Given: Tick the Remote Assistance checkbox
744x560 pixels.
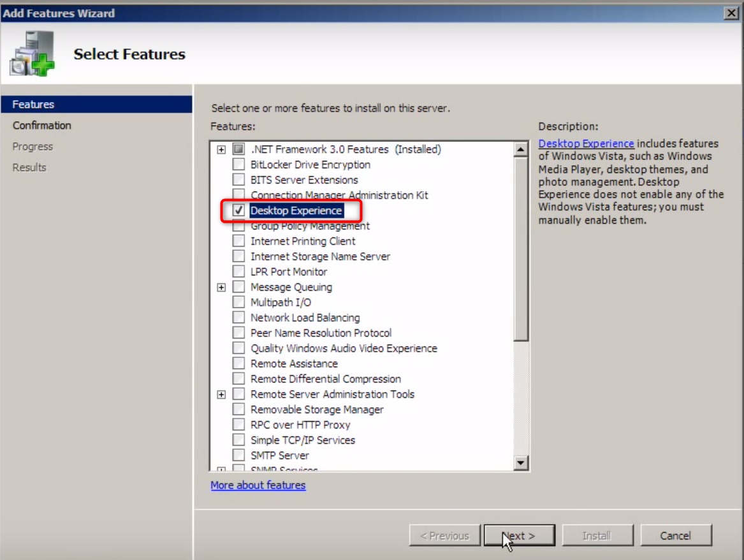Looking at the screenshot, I should tap(239, 364).
